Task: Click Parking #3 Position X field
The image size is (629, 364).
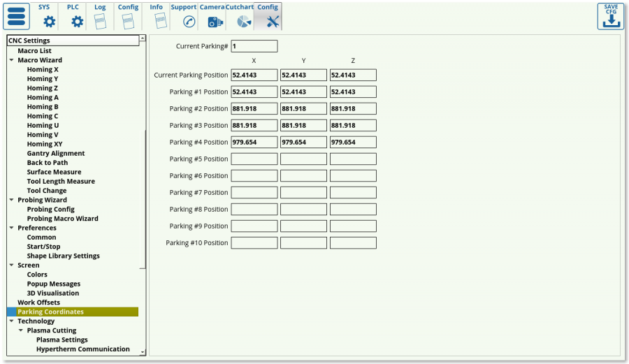Action: tap(254, 126)
